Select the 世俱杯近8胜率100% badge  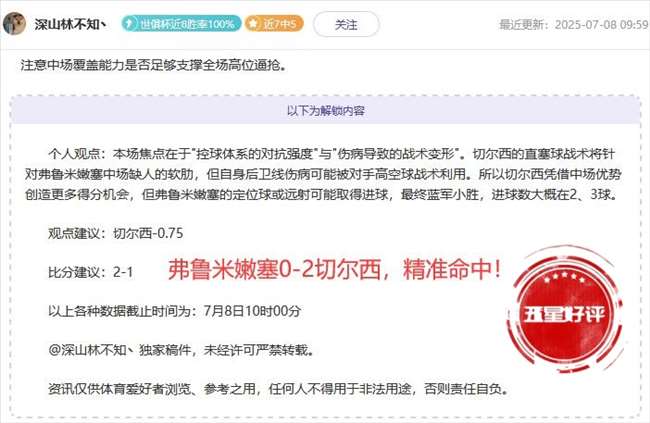pos(181,24)
